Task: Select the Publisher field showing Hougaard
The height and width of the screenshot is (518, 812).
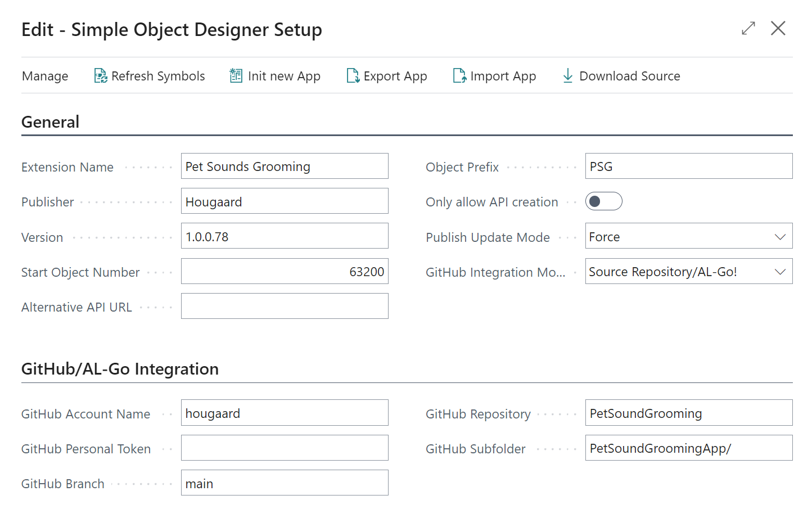Action: 284,201
